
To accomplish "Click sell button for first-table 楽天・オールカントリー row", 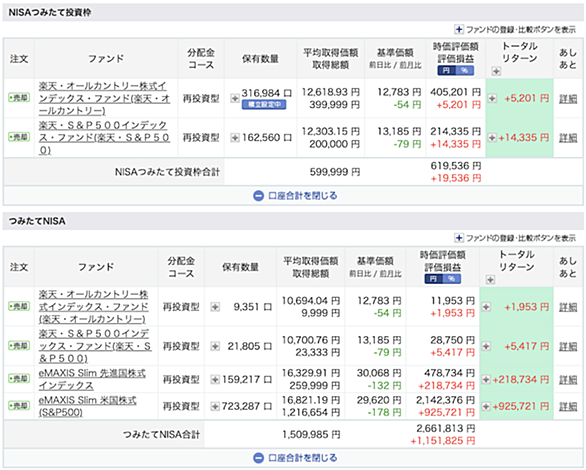I will [19, 98].
